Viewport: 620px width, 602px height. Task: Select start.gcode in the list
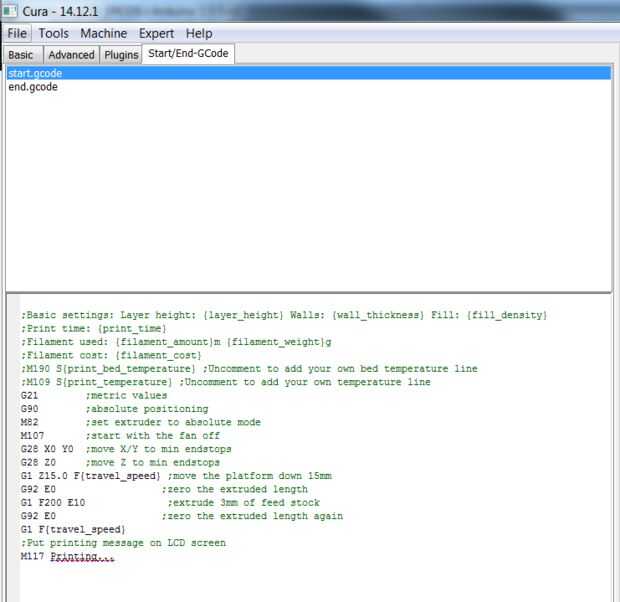(x=309, y=74)
